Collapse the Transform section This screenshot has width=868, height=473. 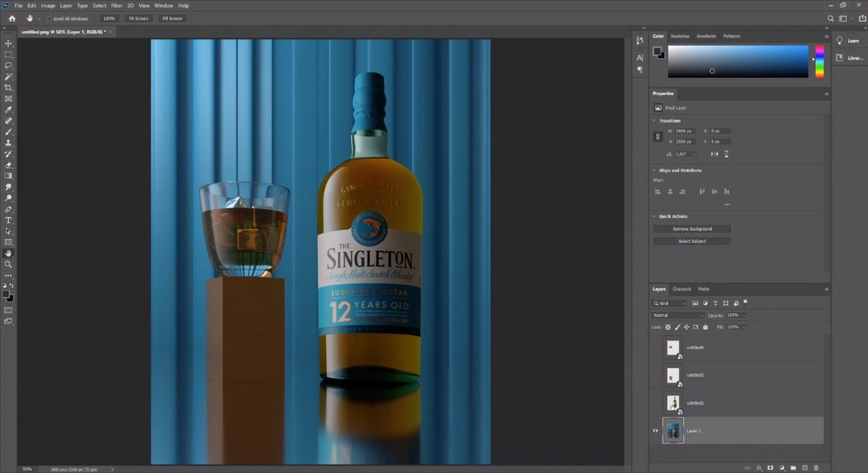[x=654, y=121]
